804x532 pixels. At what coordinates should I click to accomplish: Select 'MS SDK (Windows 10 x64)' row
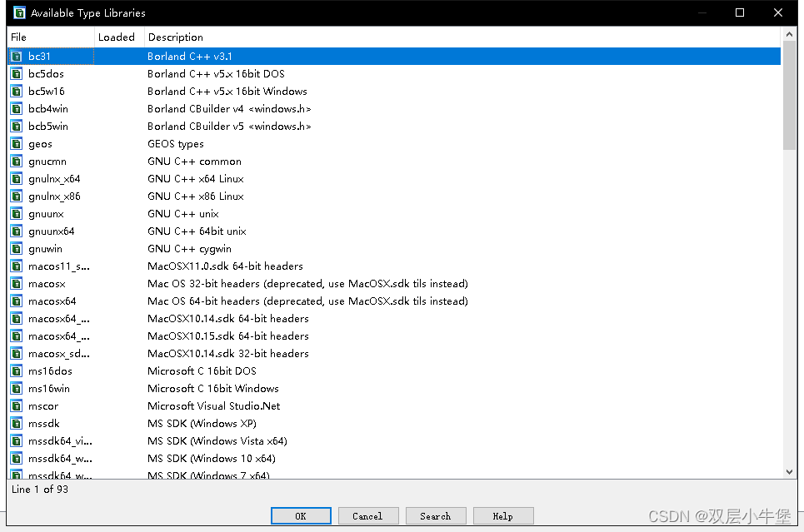click(394, 458)
